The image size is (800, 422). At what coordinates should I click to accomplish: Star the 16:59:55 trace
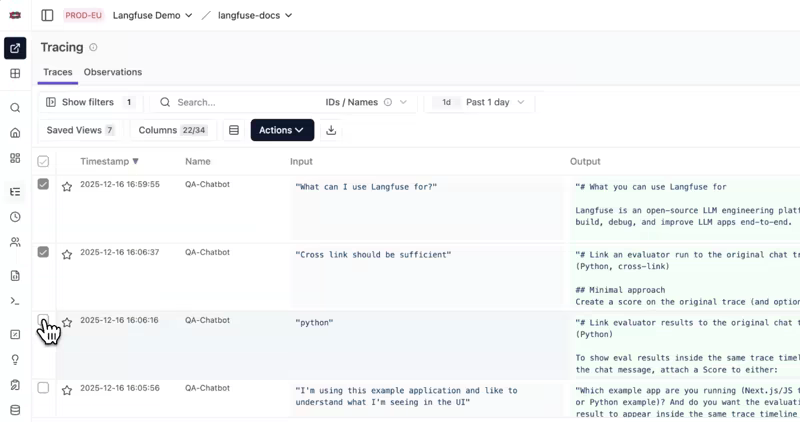67,187
